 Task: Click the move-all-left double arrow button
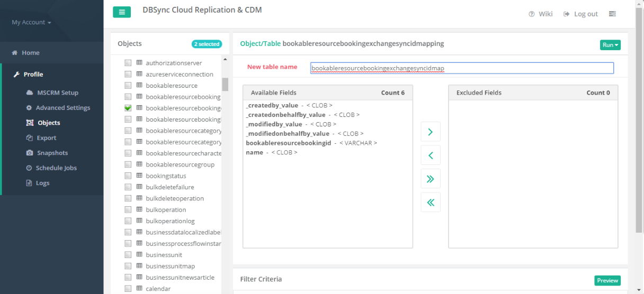[x=430, y=202]
